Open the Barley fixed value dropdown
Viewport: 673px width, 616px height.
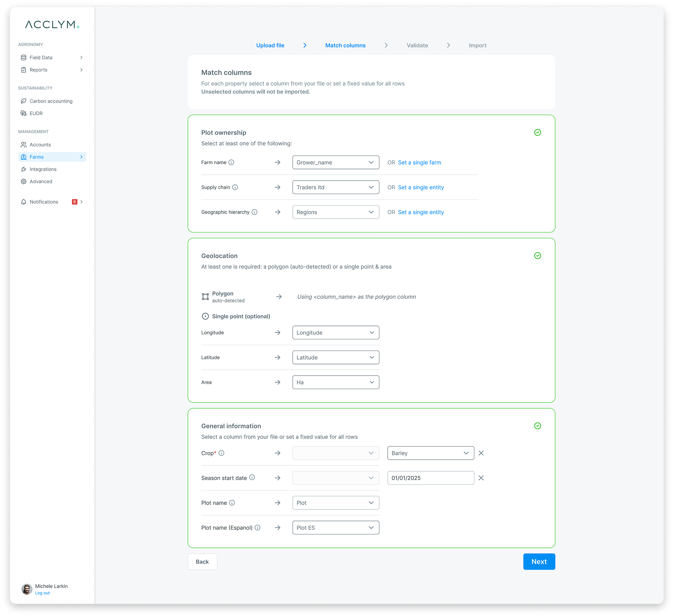tap(431, 453)
